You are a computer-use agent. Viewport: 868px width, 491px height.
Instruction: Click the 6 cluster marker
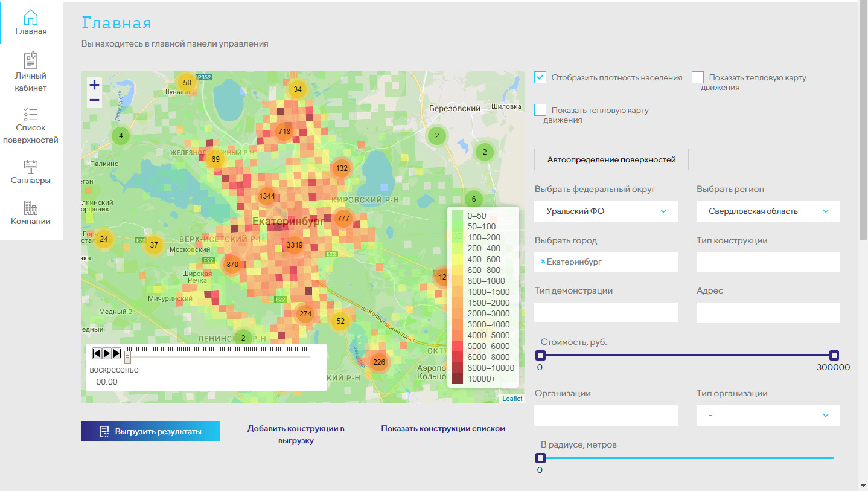coord(474,199)
